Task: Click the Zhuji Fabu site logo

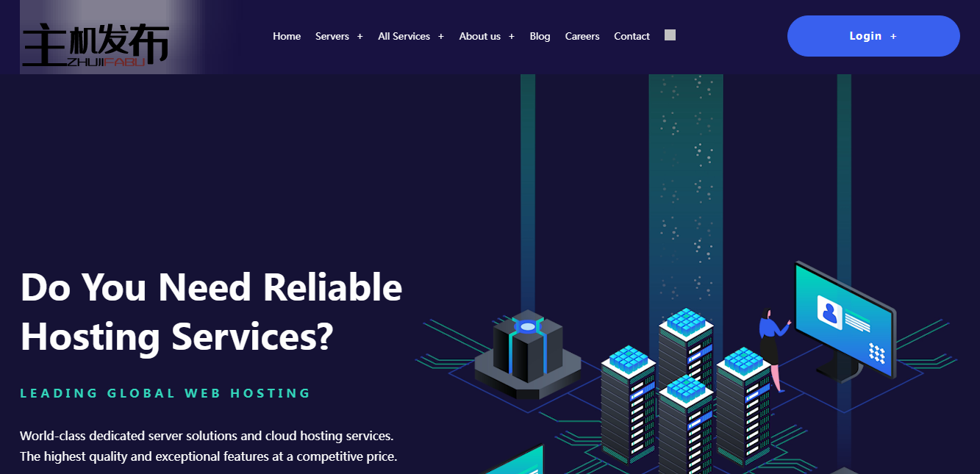Action: click(x=96, y=43)
